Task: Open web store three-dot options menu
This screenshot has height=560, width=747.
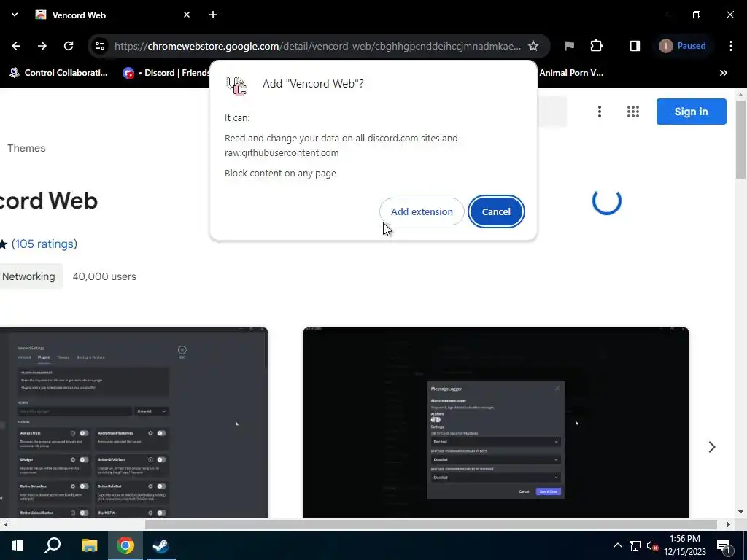Action: 600,112
